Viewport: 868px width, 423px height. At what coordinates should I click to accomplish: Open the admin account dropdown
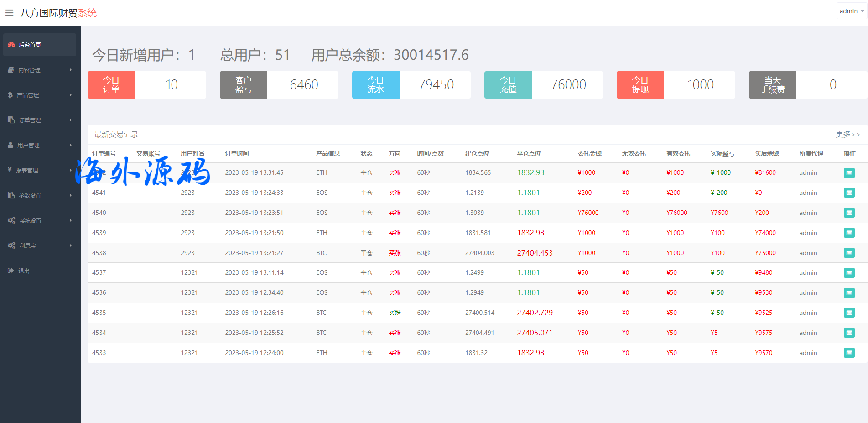pos(852,11)
